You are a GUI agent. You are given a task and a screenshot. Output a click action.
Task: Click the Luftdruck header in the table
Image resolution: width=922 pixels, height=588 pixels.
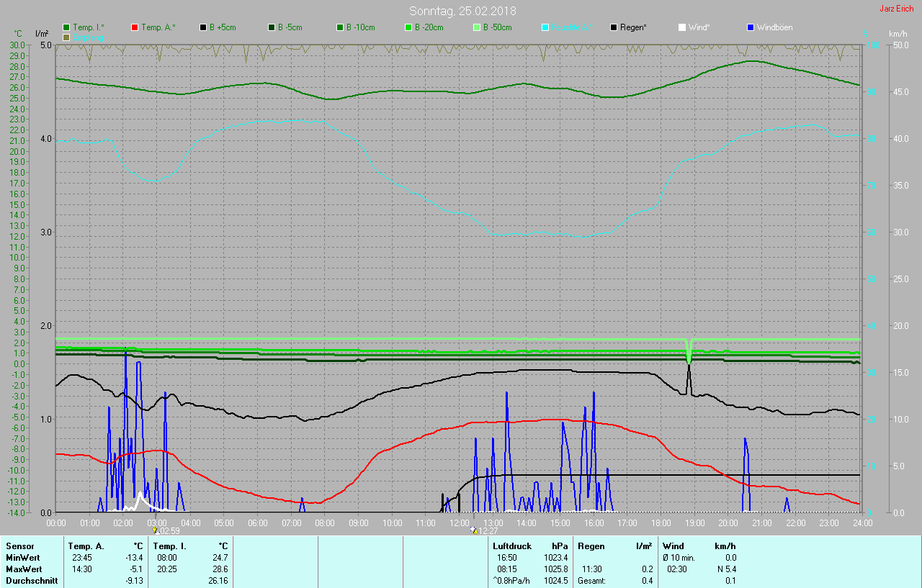coord(511,546)
